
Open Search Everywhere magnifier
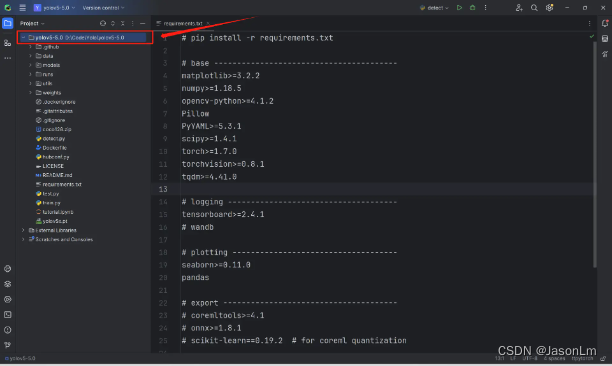coord(534,8)
